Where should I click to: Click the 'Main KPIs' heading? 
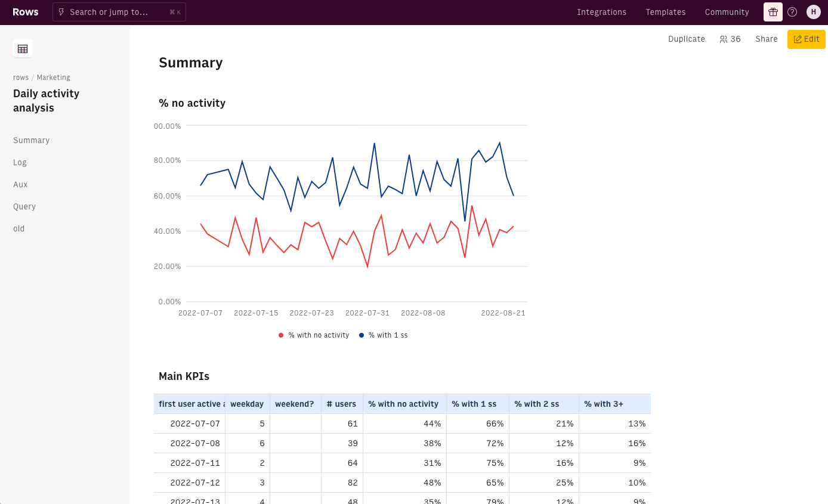click(184, 376)
